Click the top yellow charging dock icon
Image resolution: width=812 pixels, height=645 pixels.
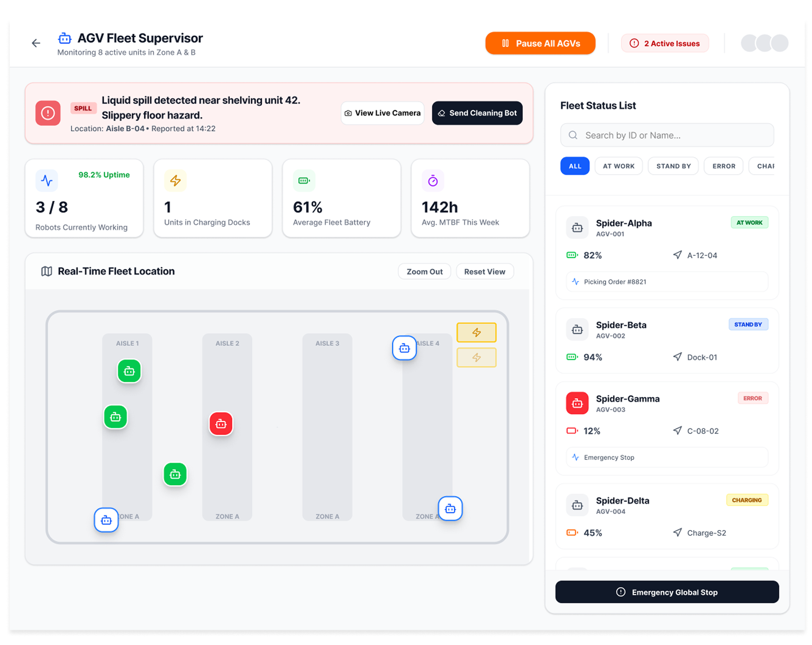tap(476, 332)
